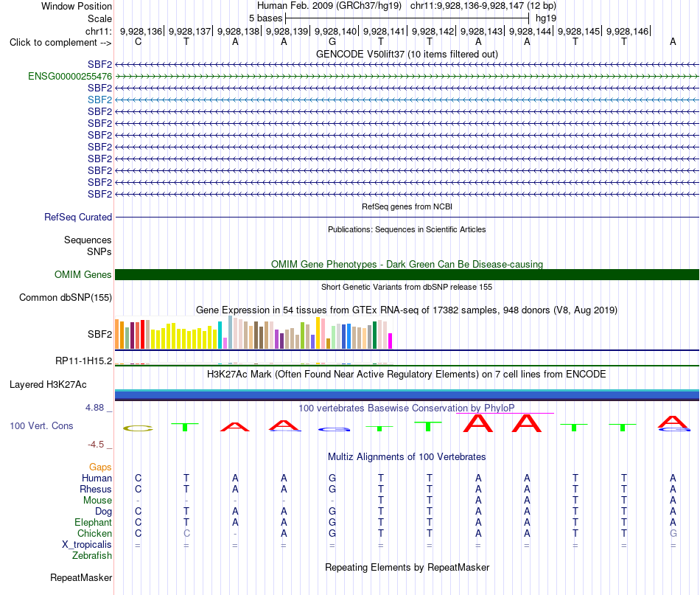
Task: Open 'Publications: Sequences in Scientific Articles' title
Action: [407, 229]
